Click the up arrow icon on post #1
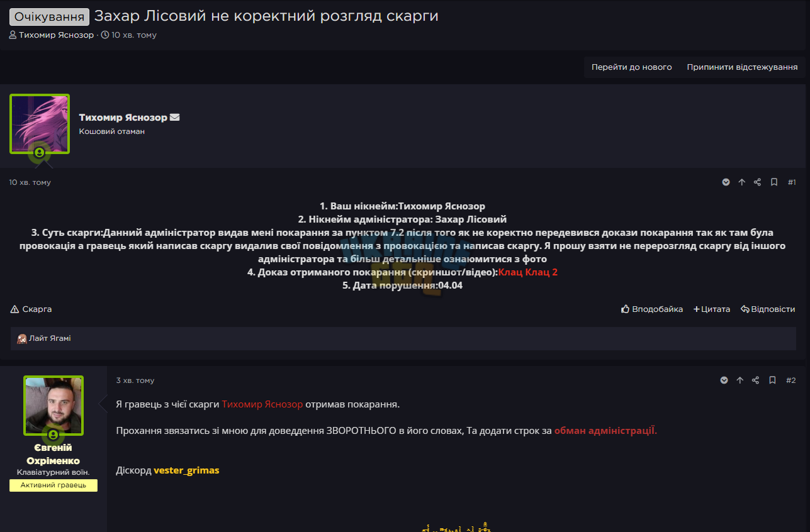This screenshot has width=810, height=532. (x=741, y=182)
